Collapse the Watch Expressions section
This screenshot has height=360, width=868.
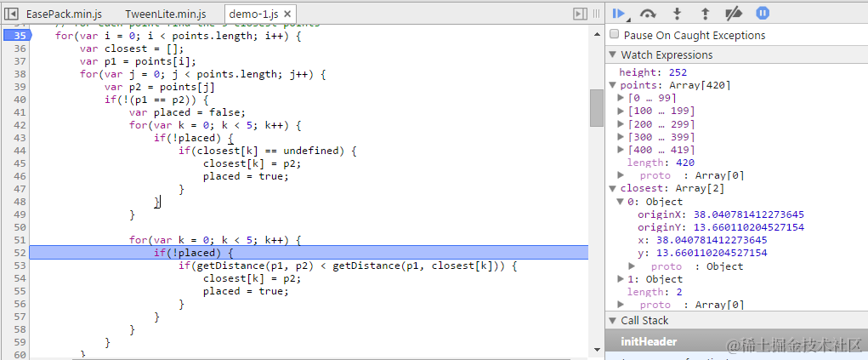pyautogui.click(x=612, y=54)
